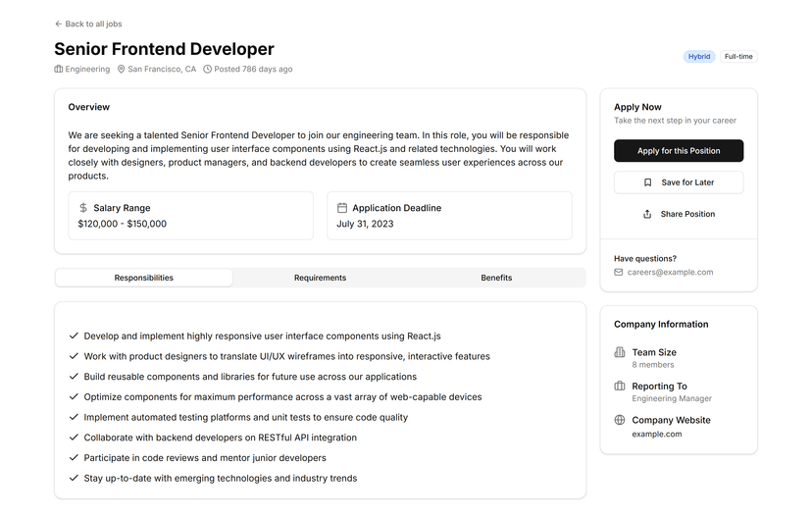Image resolution: width=812 pixels, height=517 pixels.
Task: Click the checkmark beside Collaborate with backend developers
Action: tap(74, 437)
